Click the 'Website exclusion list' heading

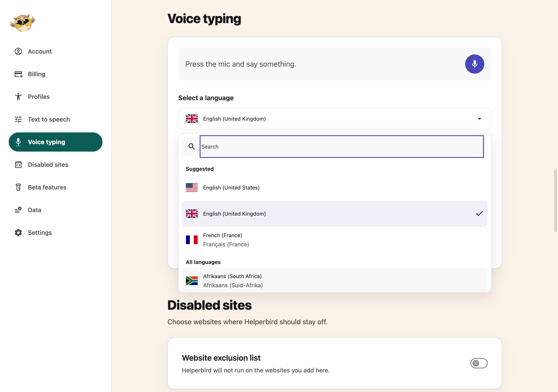tap(221, 358)
